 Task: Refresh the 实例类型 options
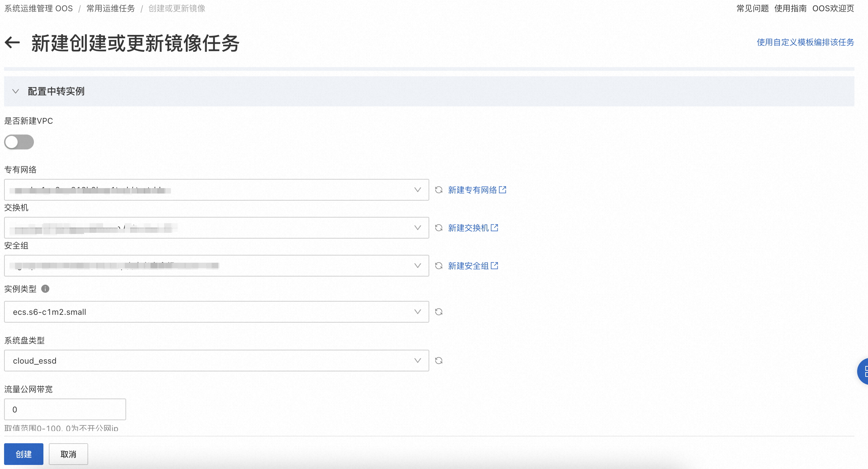(439, 312)
